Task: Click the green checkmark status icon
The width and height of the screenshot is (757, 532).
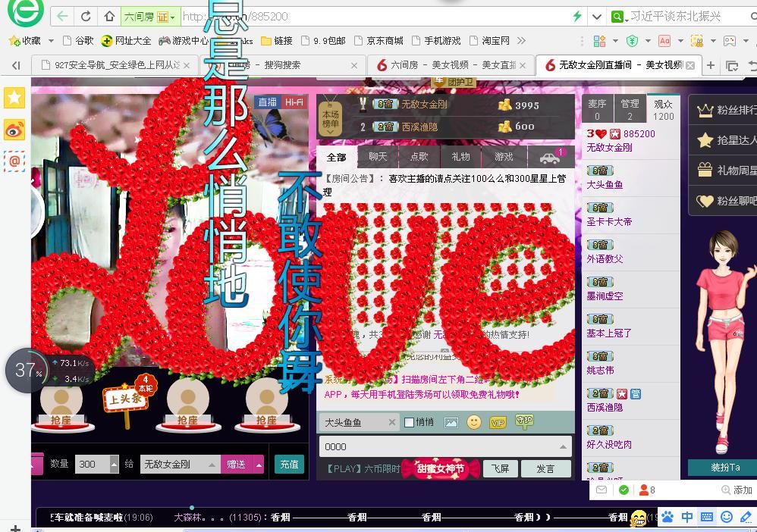Action: (624, 490)
